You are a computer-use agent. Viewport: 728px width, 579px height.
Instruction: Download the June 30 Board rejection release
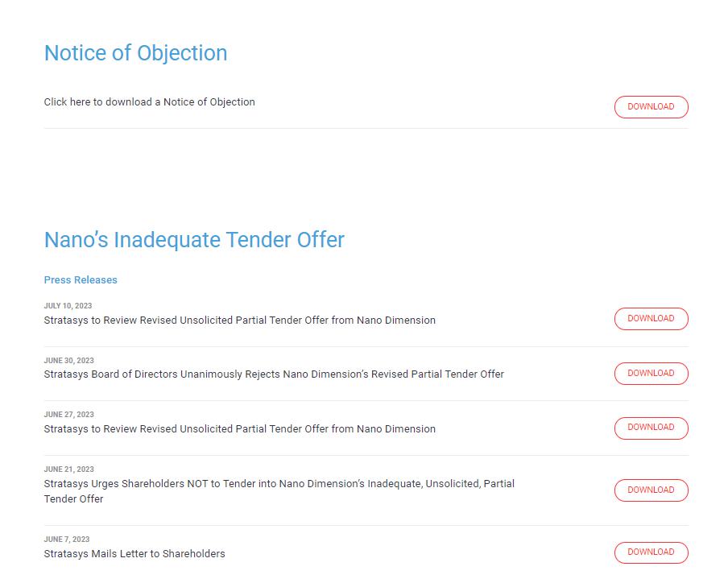click(x=651, y=374)
